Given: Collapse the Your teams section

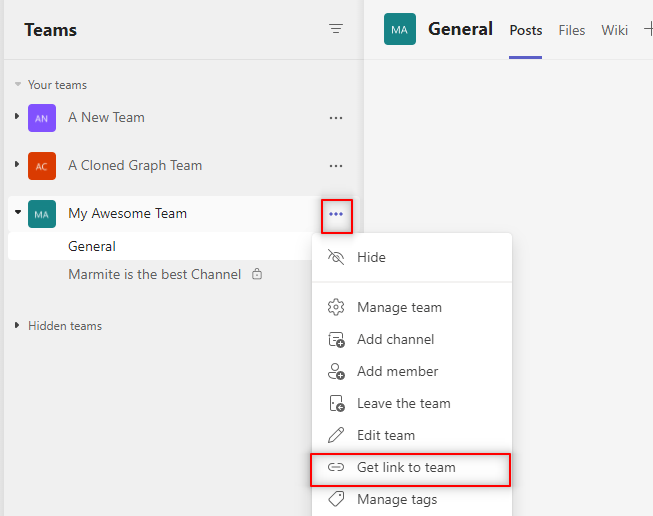Looking at the screenshot, I should 18,85.
